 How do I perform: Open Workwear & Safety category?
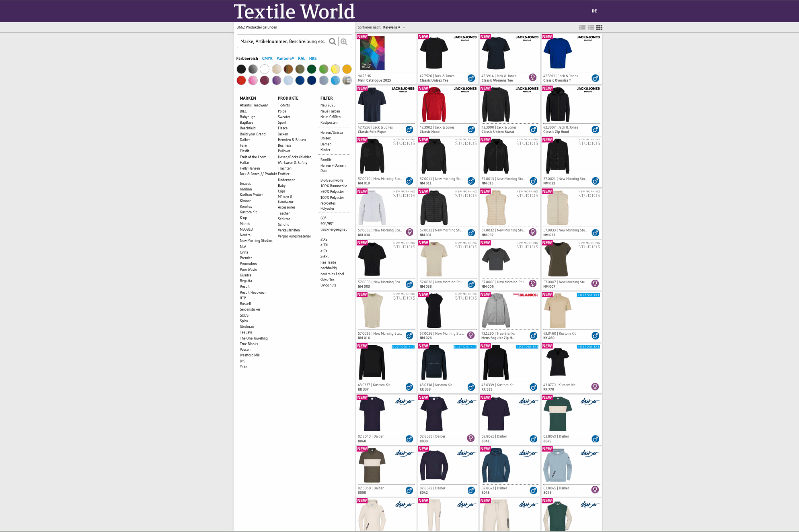[292, 163]
